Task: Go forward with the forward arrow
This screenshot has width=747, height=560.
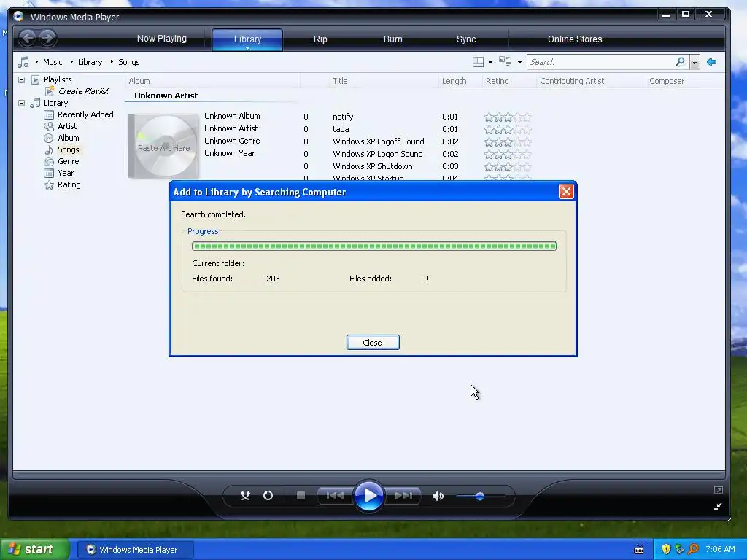Action: point(47,38)
